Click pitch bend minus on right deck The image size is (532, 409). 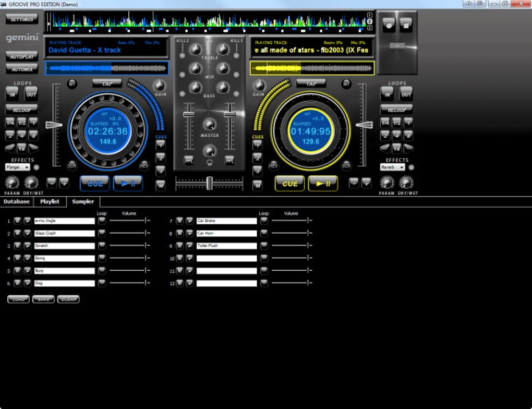click(354, 183)
